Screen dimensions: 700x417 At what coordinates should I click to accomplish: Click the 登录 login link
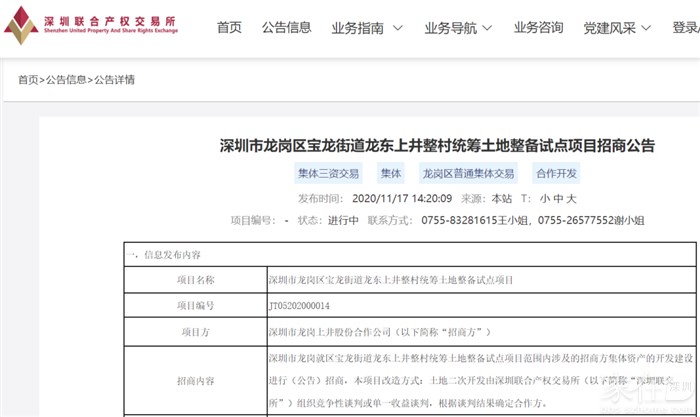(x=685, y=28)
